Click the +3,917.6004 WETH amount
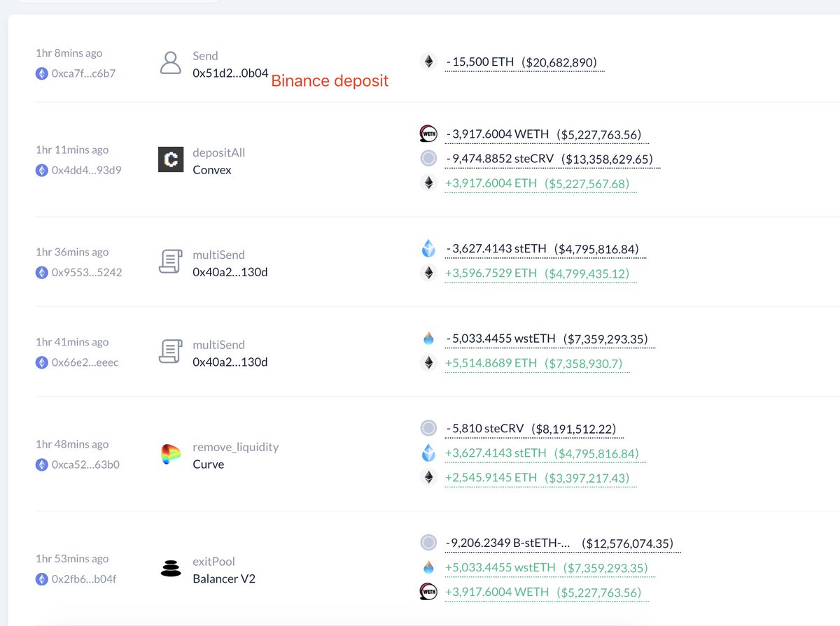The width and height of the screenshot is (840, 626). click(498, 593)
